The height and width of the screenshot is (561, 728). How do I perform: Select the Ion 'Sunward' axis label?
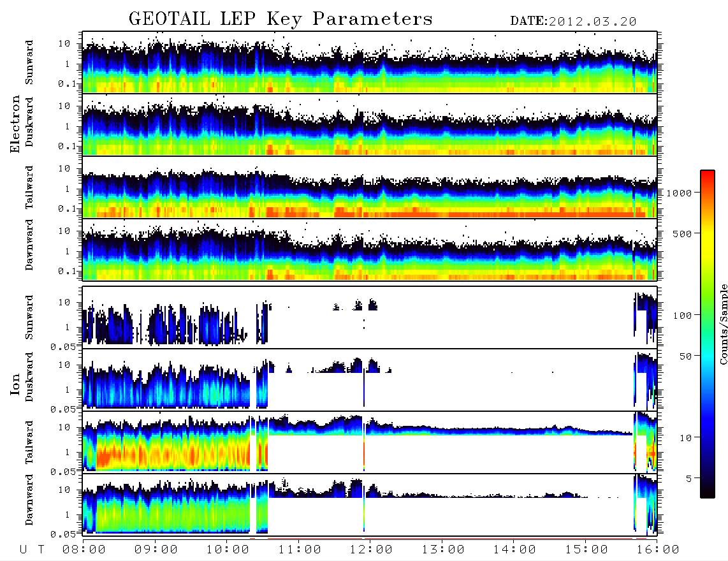[x=29, y=317]
